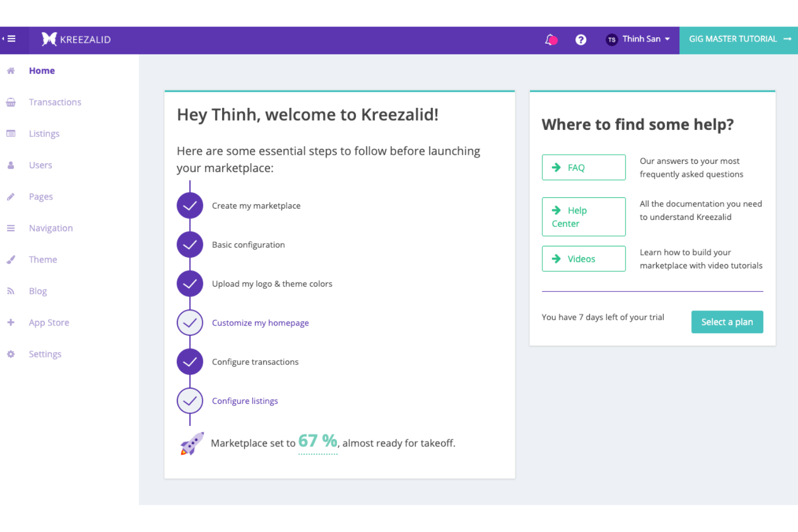Toggle the Configure listings checklist circle
This screenshot has height=532, width=798.
click(190, 400)
